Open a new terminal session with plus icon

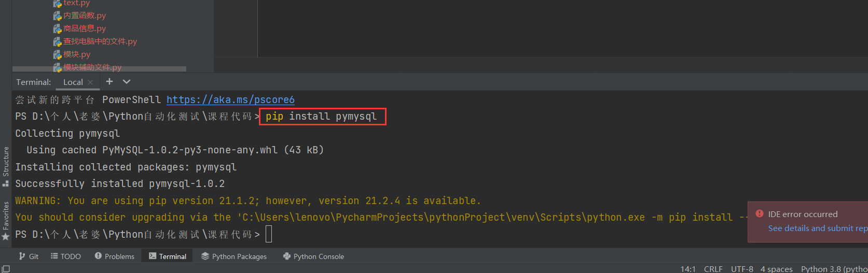pos(109,81)
